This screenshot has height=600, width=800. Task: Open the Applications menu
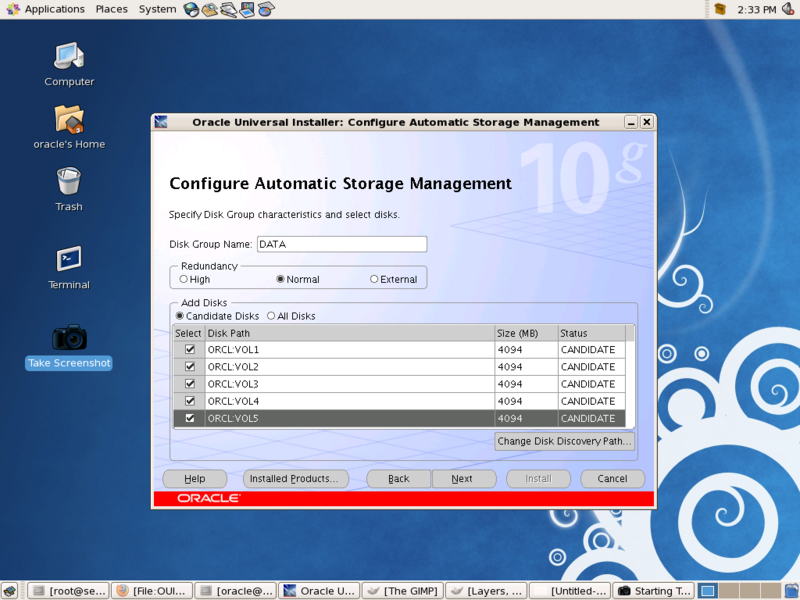[55, 9]
